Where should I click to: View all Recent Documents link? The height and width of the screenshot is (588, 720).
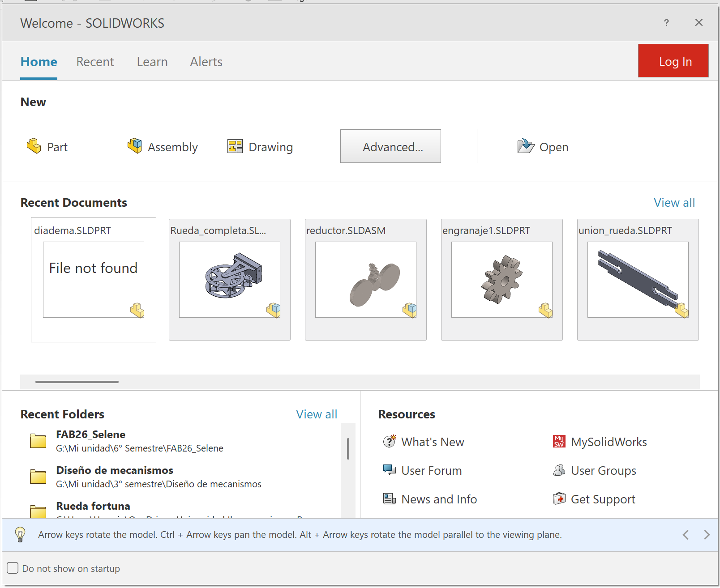[674, 203]
